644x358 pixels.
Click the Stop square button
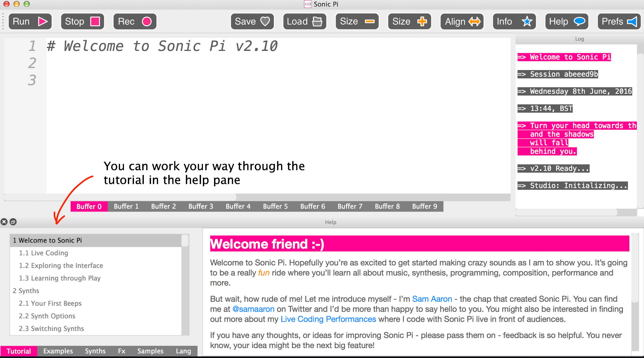tap(82, 21)
